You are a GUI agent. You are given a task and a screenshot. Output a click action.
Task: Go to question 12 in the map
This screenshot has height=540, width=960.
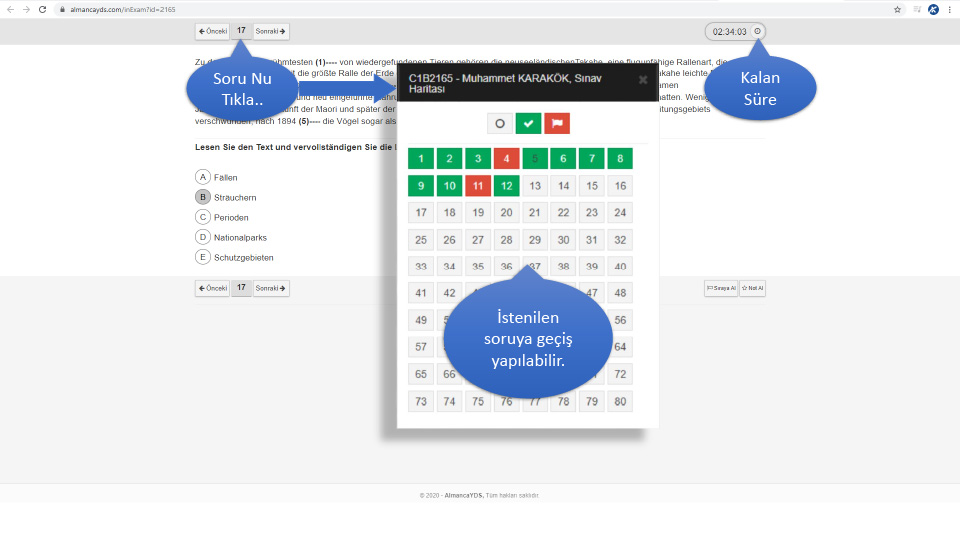click(x=506, y=186)
